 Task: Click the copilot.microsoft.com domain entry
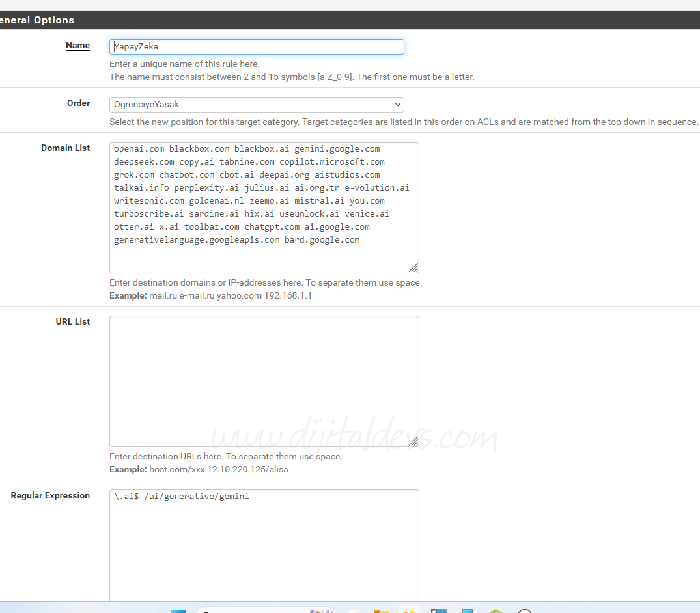coord(332,162)
